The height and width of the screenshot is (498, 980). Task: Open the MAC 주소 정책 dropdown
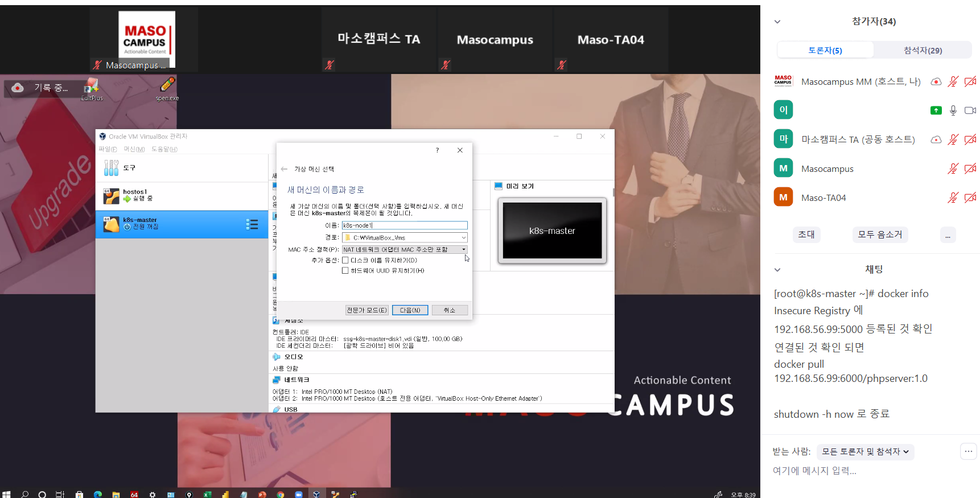405,249
